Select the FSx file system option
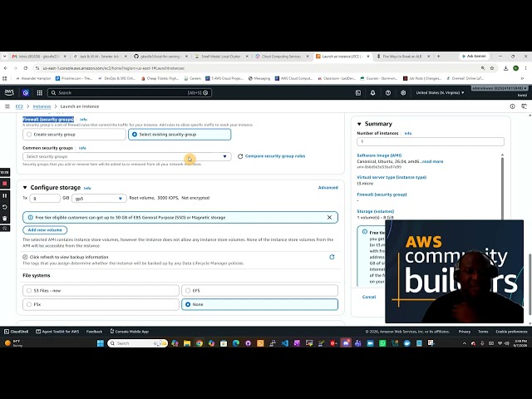Image resolution: width=532 pixels, height=399 pixels. [101, 304]
